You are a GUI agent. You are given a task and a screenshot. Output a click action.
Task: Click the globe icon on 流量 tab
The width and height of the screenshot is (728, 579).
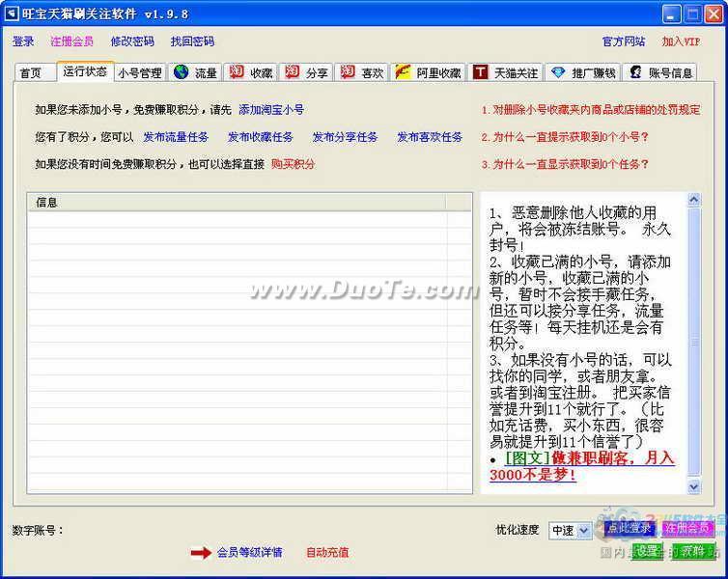click(182, 72)
